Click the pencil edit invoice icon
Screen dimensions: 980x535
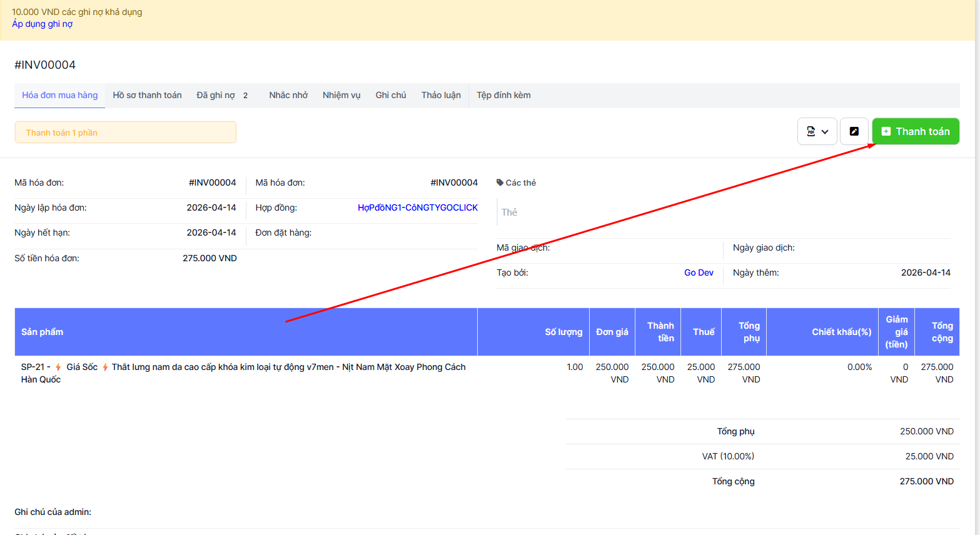click(854, 131)
